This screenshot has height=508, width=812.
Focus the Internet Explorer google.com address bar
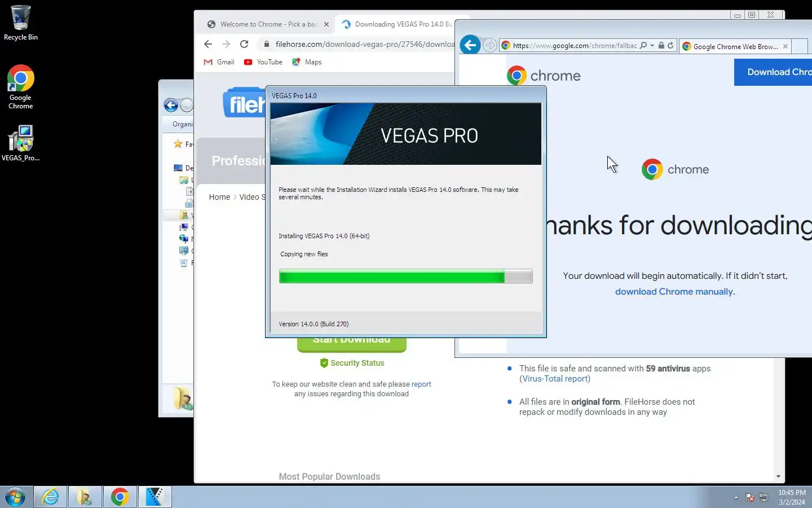(574, 46)
